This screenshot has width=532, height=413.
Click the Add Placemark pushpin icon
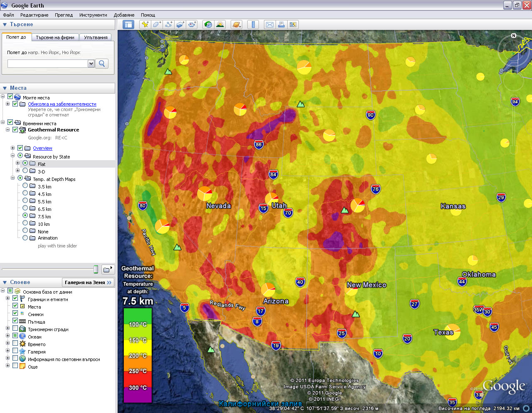(145, 25)
